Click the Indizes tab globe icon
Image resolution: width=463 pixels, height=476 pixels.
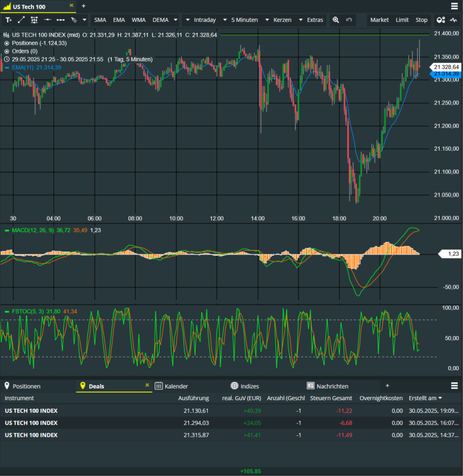click(234, 385)
